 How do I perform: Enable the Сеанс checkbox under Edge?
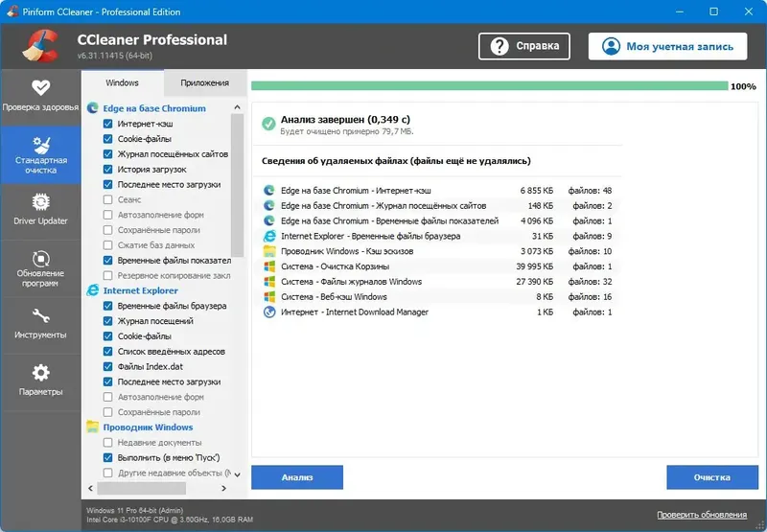108,199
